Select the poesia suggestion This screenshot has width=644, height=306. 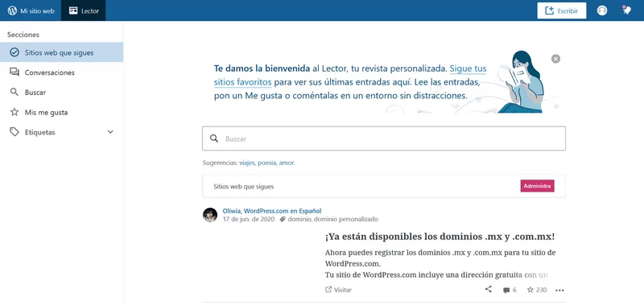pyautogui.click(x=267, y=163)
